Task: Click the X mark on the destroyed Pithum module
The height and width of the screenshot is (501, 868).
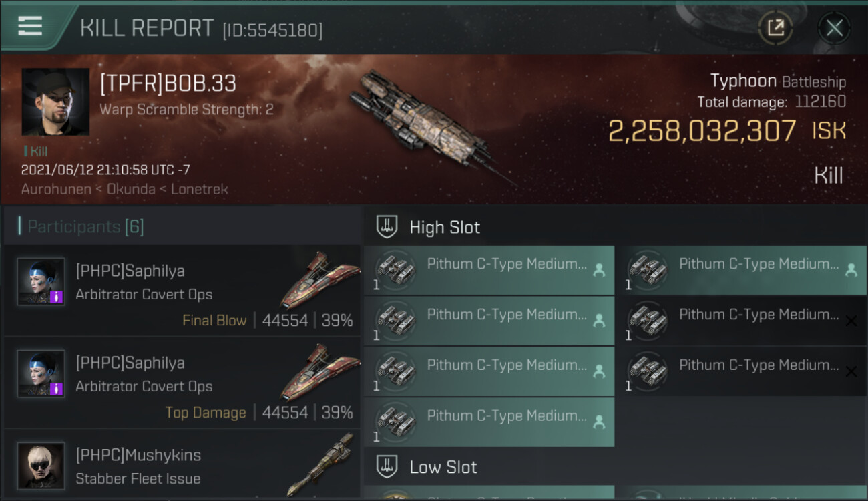Action: click(x=851, y=321)
